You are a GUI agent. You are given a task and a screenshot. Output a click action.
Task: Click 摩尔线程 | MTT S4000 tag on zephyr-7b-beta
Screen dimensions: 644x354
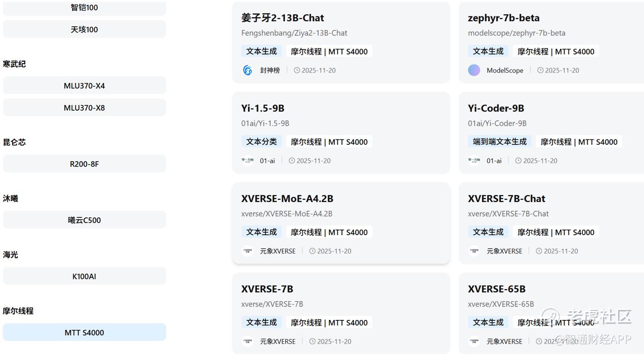coord(556,51)
